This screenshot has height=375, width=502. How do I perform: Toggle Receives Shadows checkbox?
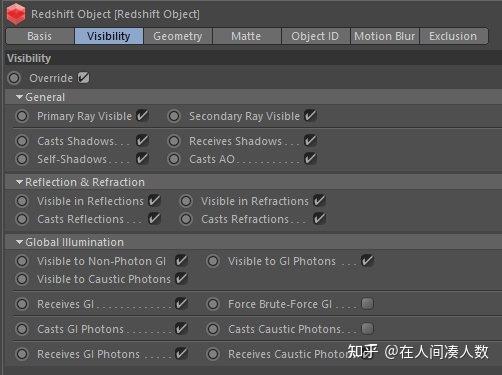(x=310, y=141)
